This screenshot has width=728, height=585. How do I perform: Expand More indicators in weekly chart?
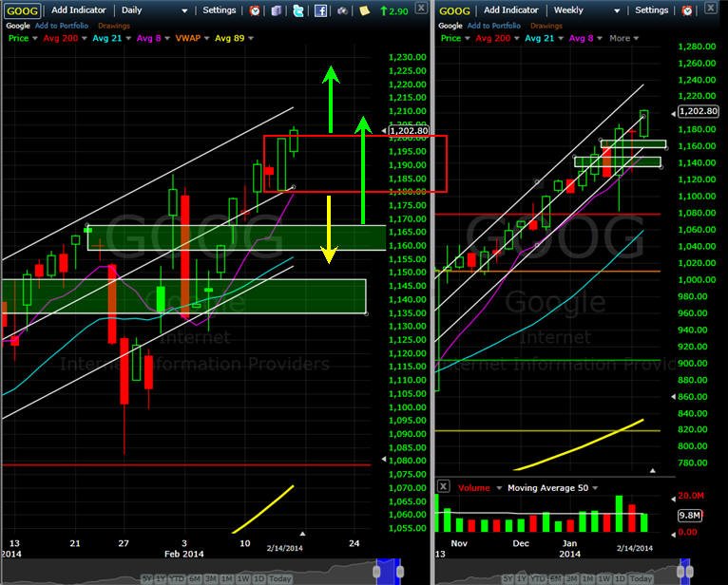(624, 38)
